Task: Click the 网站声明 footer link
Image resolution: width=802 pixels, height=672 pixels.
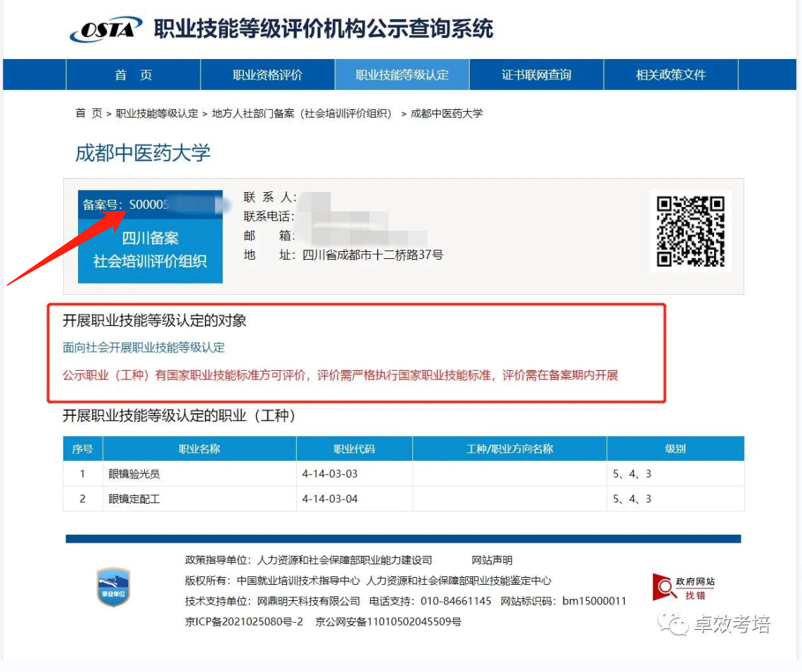Action: pyautogui.click(x=492, y=561)
